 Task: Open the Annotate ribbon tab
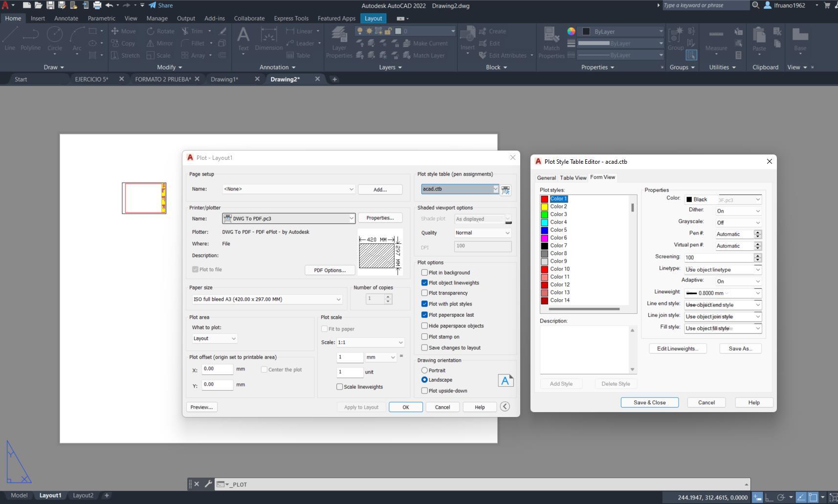[66, 19]
